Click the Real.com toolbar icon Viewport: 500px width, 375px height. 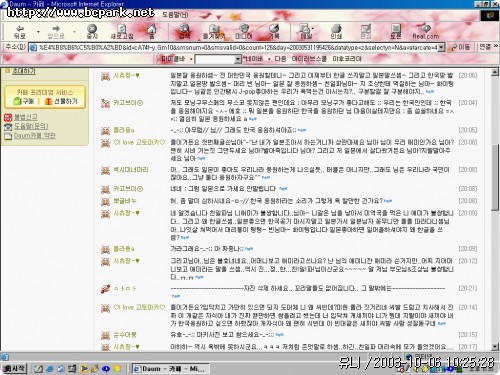[426, 32]
